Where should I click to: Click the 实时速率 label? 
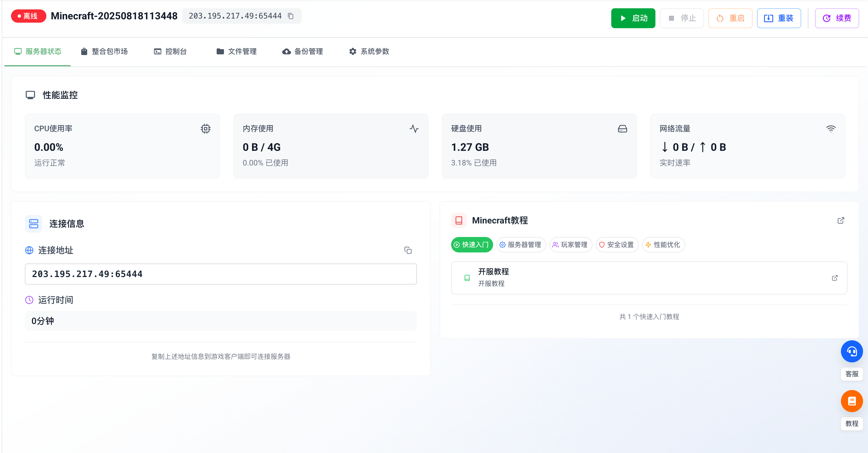point(674,163)
